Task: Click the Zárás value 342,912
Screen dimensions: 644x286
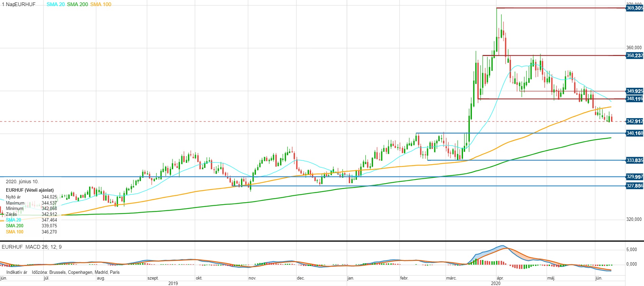Action: tap(49, 214)
